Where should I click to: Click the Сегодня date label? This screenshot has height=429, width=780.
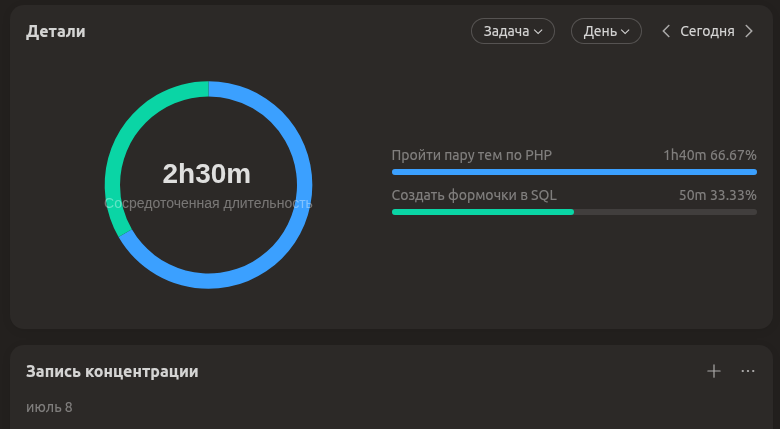tap(707, 31)
